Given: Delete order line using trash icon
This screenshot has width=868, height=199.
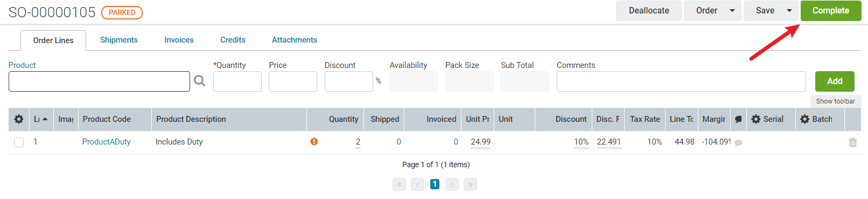Looking at the screenshot, I should 853,142.
